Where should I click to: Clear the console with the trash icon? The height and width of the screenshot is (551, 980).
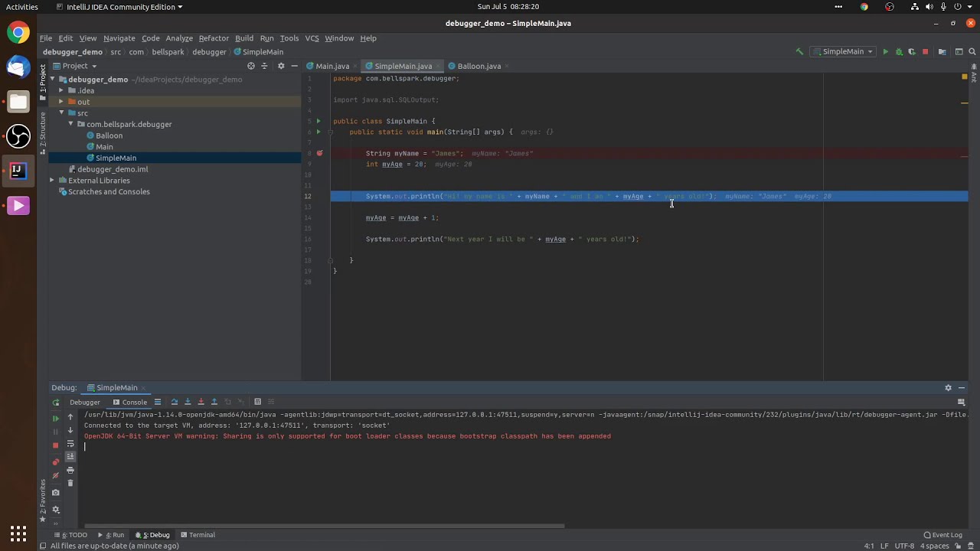point(70,483)
